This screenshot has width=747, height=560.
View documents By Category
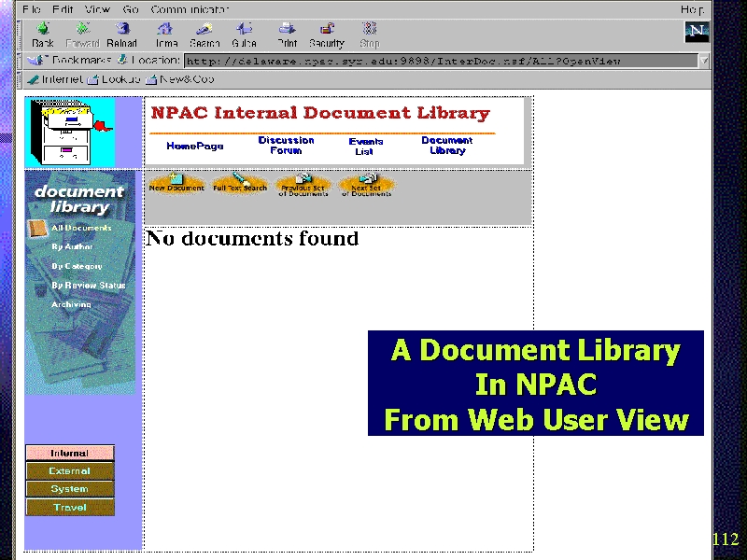(77, 266)
